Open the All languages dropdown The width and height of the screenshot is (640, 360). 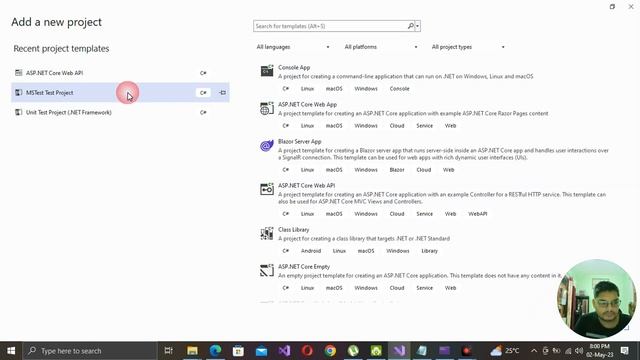pyautogui.click(x=293, y=47)
